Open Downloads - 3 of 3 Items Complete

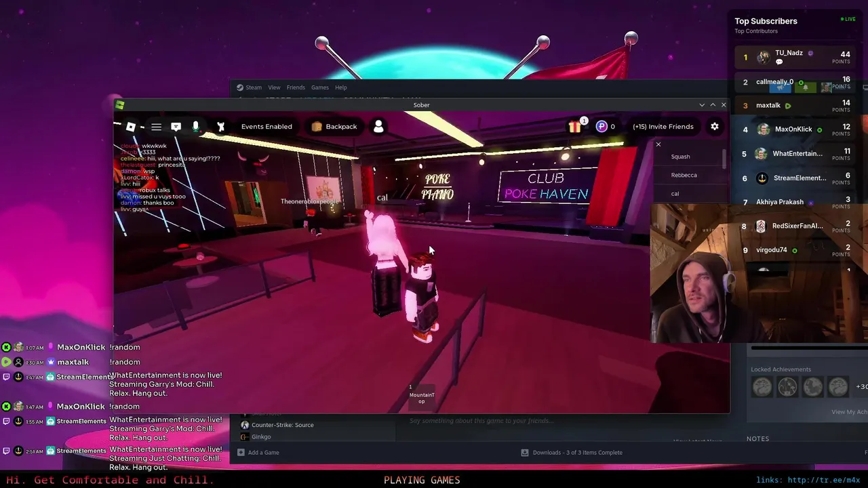(577, 453)
